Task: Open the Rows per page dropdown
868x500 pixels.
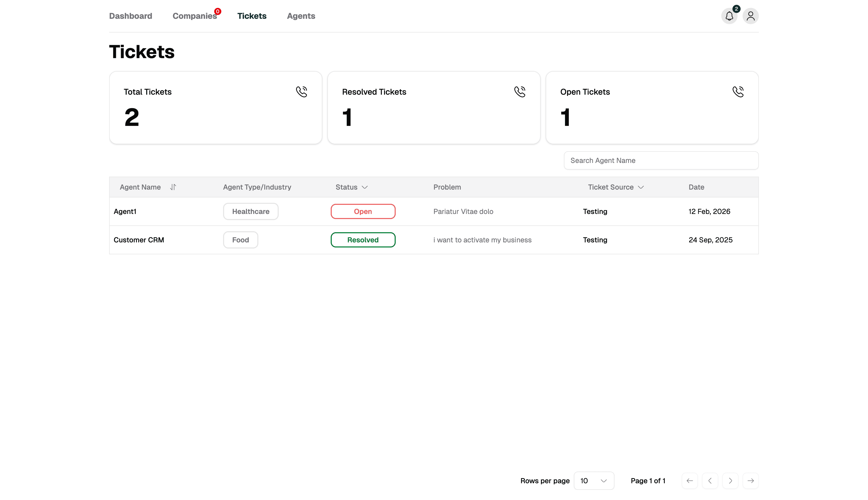Action: 594,481
